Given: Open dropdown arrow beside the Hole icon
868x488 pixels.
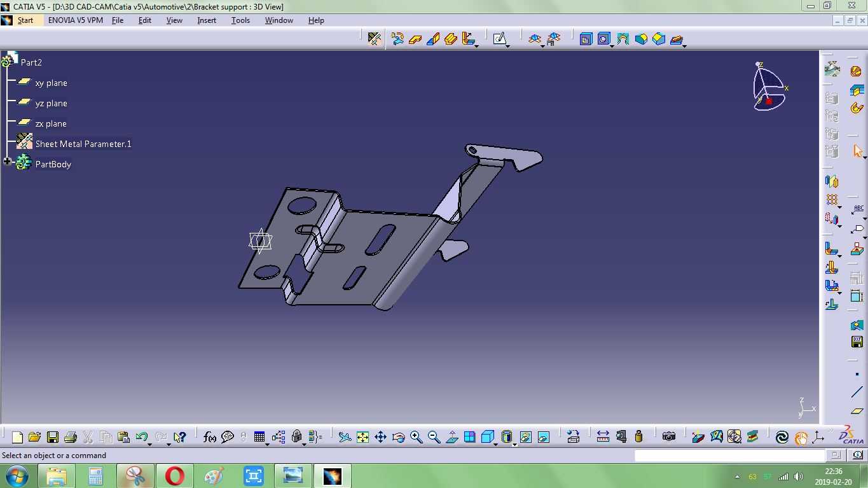Looking at the screenshot, I should [x=612, y=45].
